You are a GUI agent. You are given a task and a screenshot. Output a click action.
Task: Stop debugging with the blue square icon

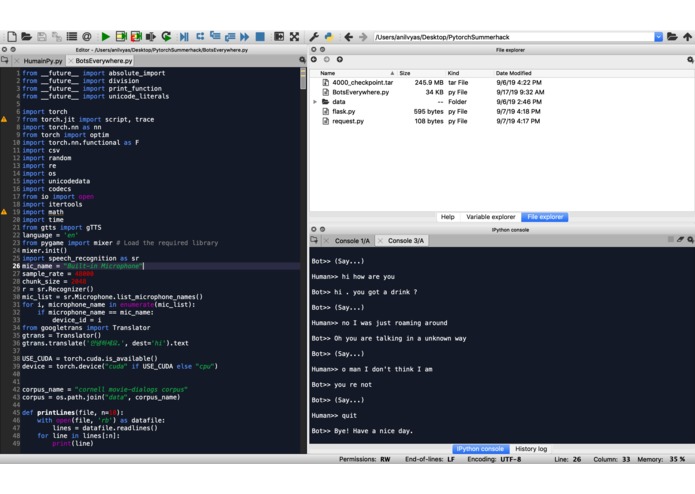(x=260, y=37)
